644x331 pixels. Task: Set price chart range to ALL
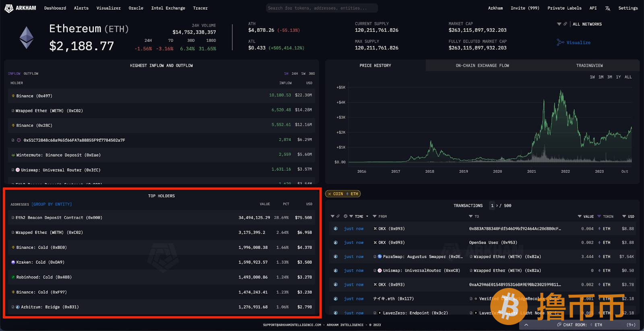628,77
